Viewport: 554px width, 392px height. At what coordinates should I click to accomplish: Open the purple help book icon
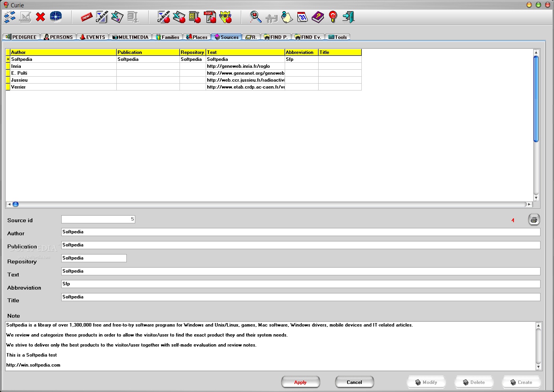coord(318,17)
